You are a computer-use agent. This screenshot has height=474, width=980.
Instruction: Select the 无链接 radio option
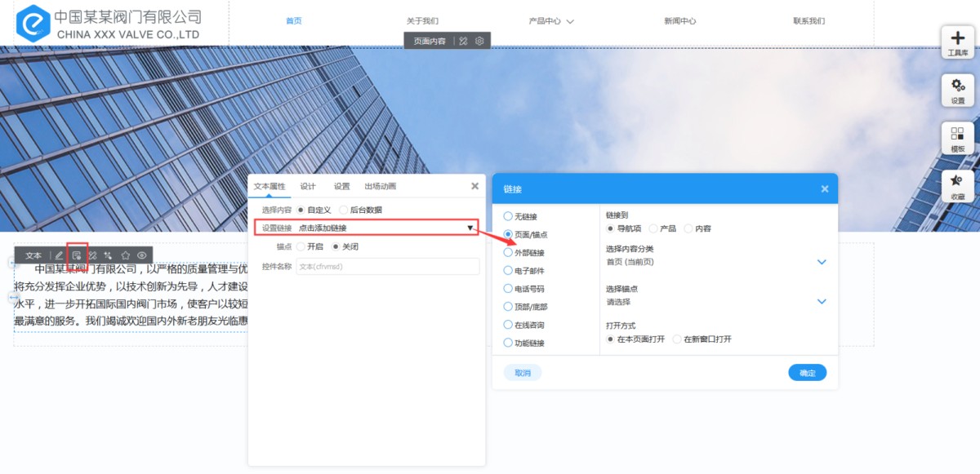508,216
